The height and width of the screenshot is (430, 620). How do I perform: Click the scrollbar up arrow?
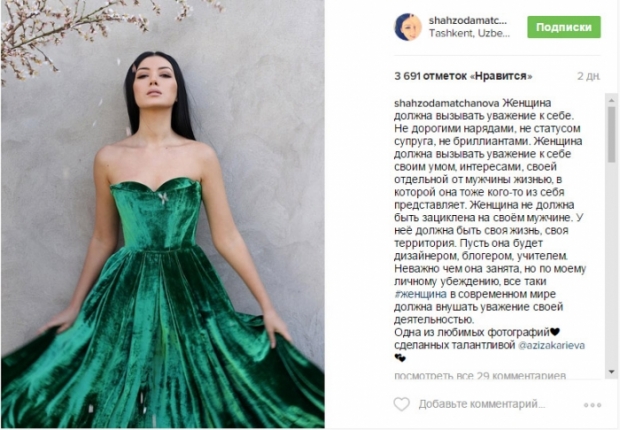pyautogui.click(x=612, y=100)
